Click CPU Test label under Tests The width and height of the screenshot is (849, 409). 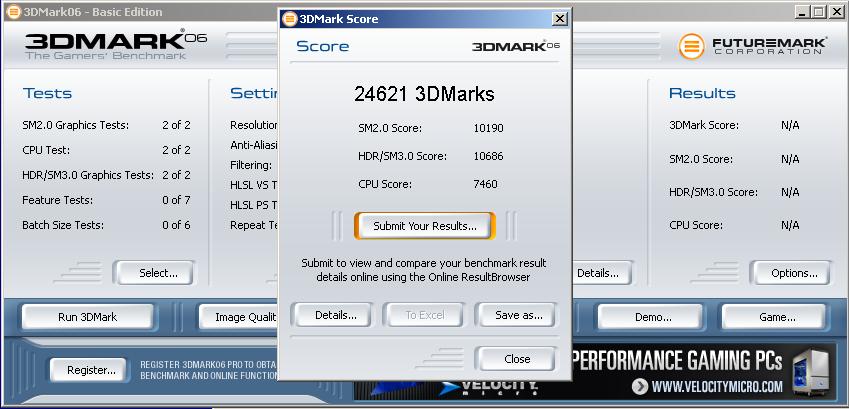[x=46, y=150]
